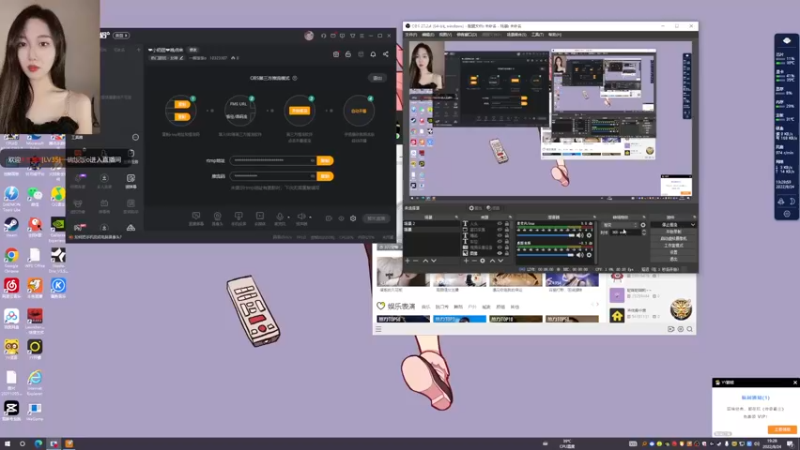Viewport: 800px width, 450px height.
Task: Open the Steam desktop shortcut
Action: point(11,225)
